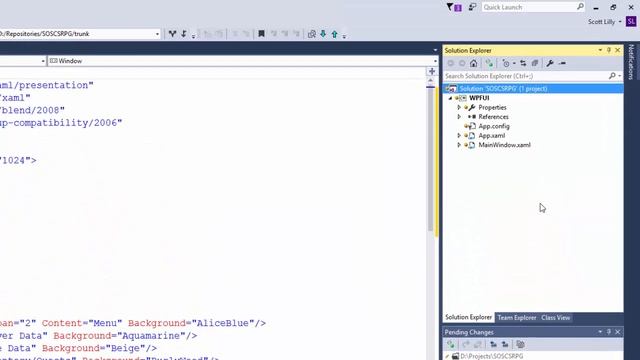Switch to the Class View tab

point(556,318)
